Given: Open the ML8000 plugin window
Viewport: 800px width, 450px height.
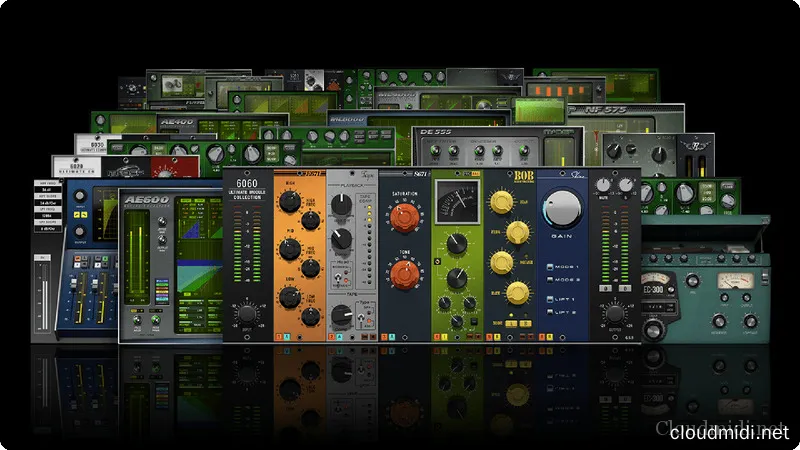Looking at the screenshot, I should [418, 118].
